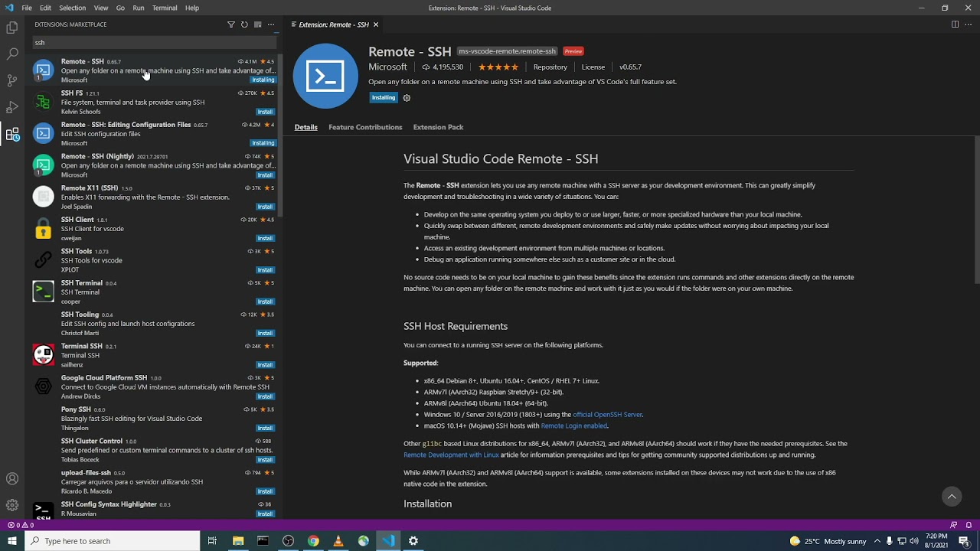The height and width of the screenshot is (551, 980).
Task: Install the Remote X11 (SSH) extension
Action: (265, 207)
